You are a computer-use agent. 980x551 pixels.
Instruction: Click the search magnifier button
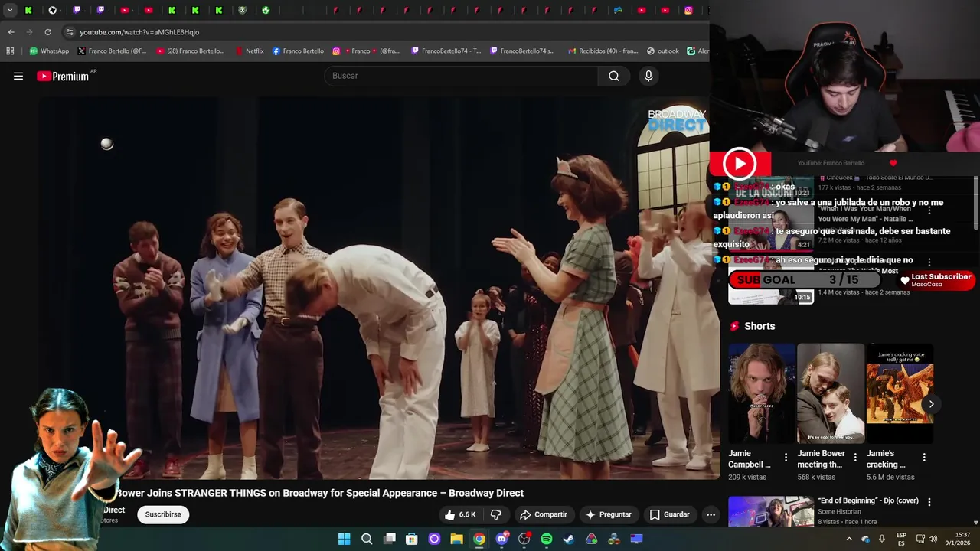click(x=614, y=76)
